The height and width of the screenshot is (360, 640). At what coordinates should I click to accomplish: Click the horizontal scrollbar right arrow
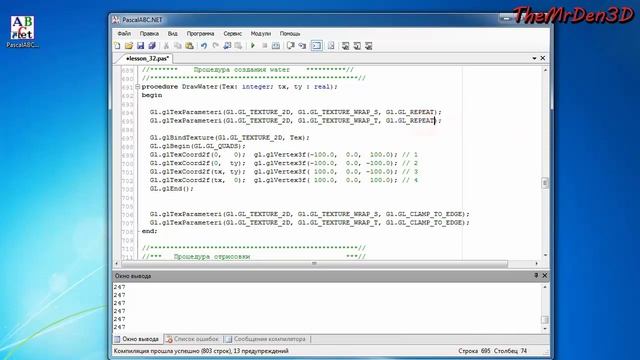tap(536, 264)
